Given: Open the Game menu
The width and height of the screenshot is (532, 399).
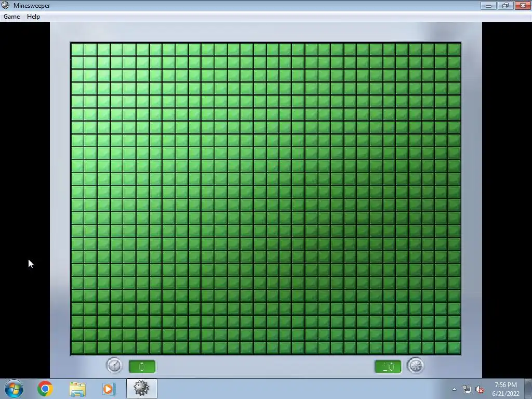Looking at the screenshot, I should [x=11, y=17].
